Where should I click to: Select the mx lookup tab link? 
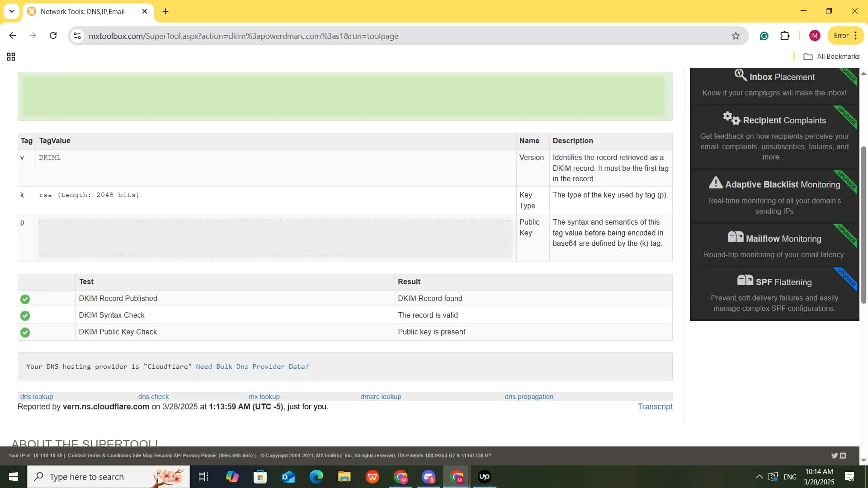point(264,397)
